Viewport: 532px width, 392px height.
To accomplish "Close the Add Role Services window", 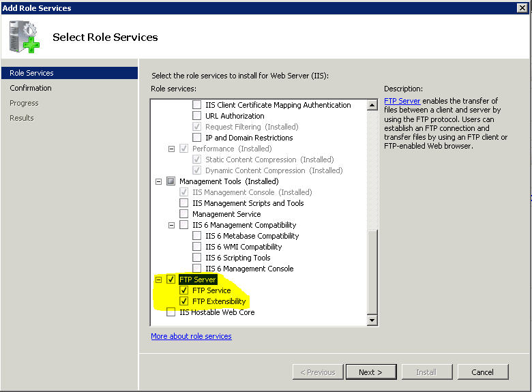I will tap(522, 8).
